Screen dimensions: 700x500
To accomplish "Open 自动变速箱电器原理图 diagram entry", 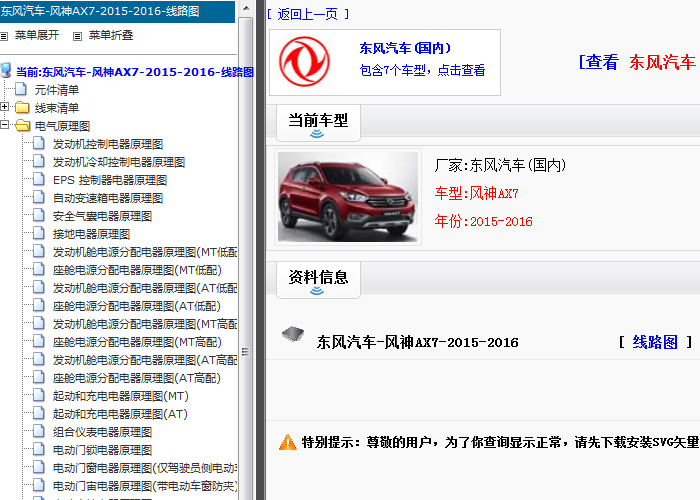I will (x=108, y=198).
